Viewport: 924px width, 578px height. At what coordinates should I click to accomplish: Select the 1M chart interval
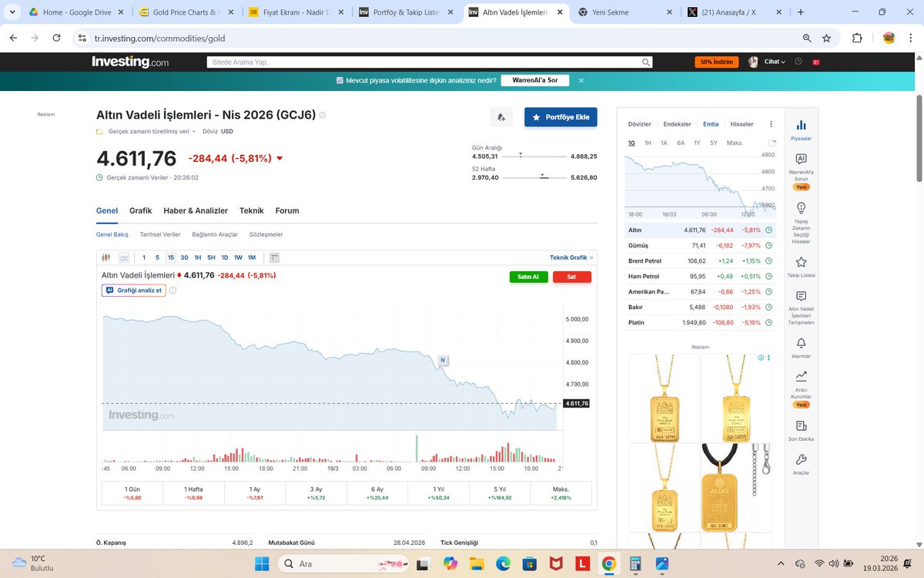[252, 257]
